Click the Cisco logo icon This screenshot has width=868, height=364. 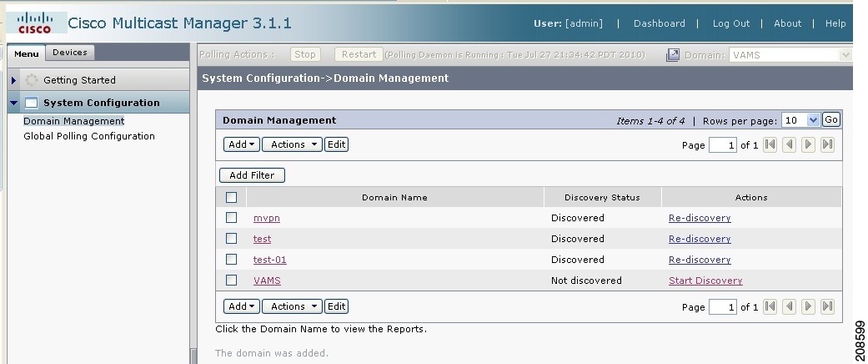pos(35,23)
